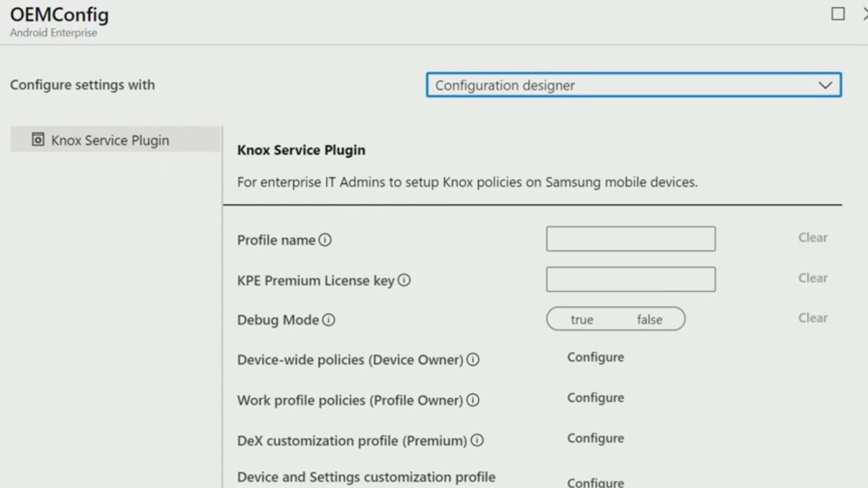Focus the Profile name input field
The width and height of the screenshot is (868, 488).
[631, 239]
